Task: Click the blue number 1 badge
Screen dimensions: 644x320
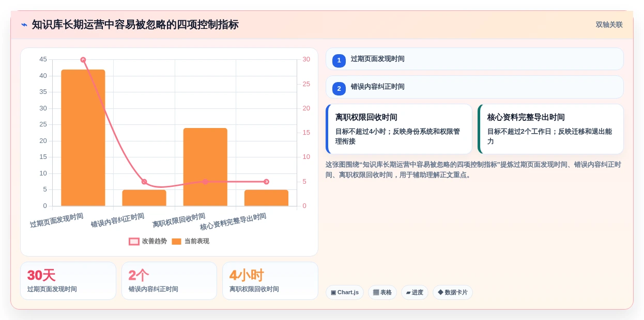Action: (x=339, y=61)
